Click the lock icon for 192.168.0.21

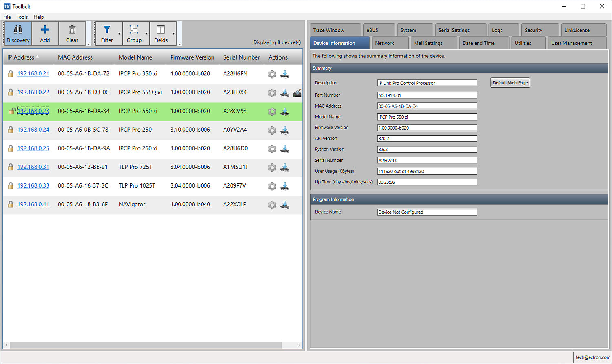point(11,74)
